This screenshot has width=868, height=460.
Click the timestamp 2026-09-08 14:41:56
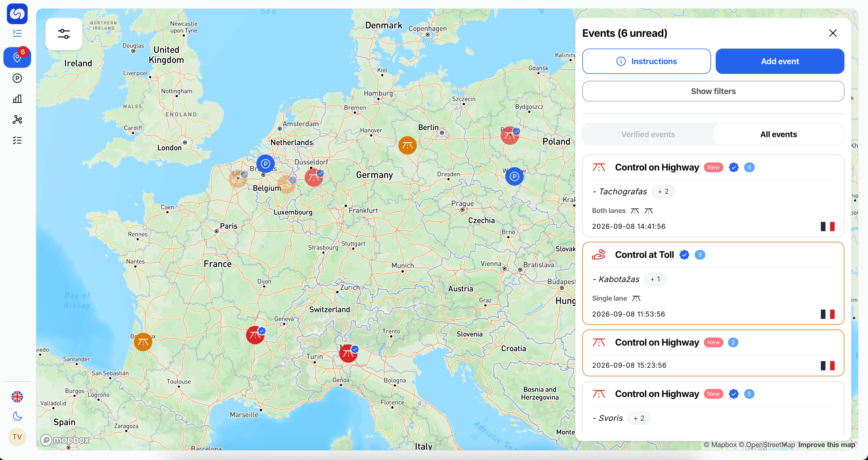coord(629,227)
